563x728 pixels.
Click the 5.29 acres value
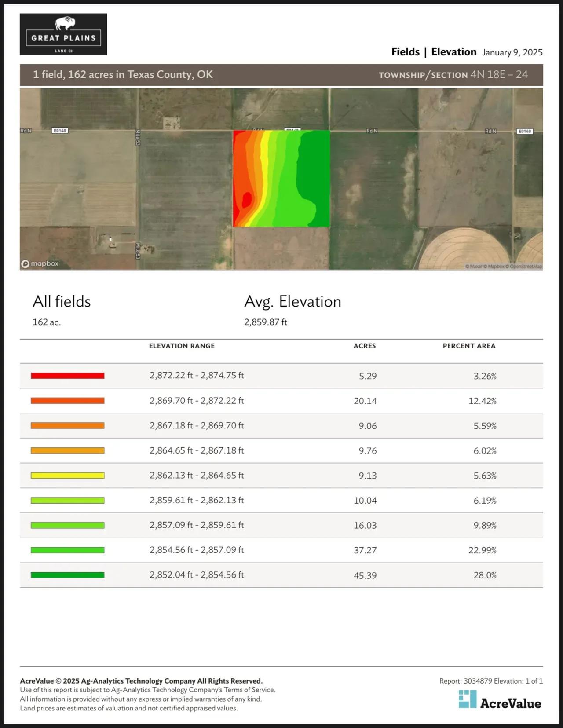[x=368, y=376]
